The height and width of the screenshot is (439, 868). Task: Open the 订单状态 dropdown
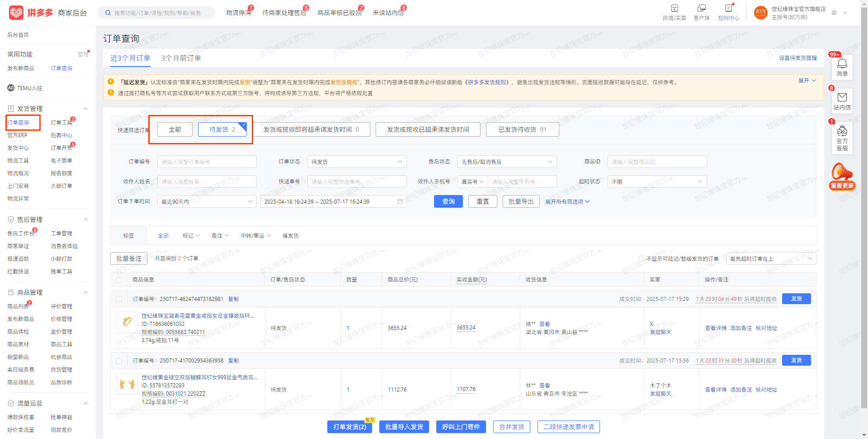357,162
